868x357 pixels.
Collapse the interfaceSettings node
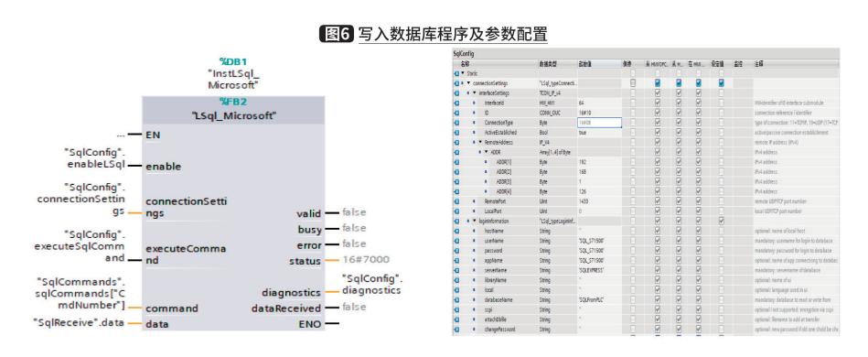(475, 93)
